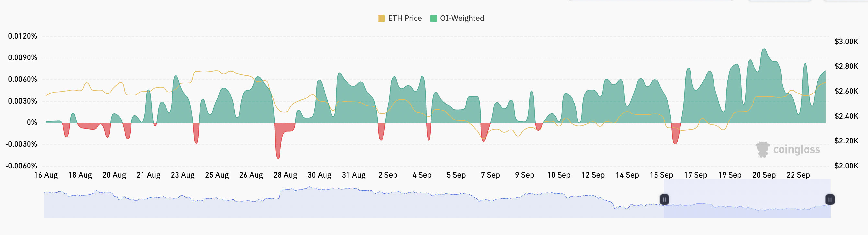The image size is (868, 235).
Task: Select the 7 Sep date label
Action: point(490,175)
